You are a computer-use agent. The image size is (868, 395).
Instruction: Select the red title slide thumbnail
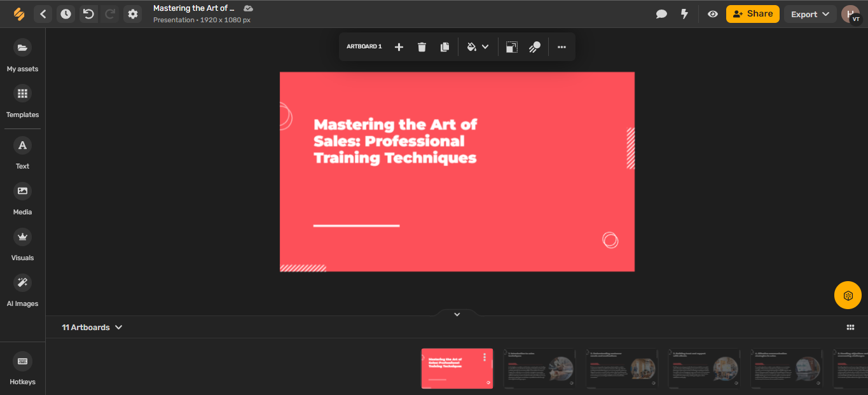coord(457,368)
